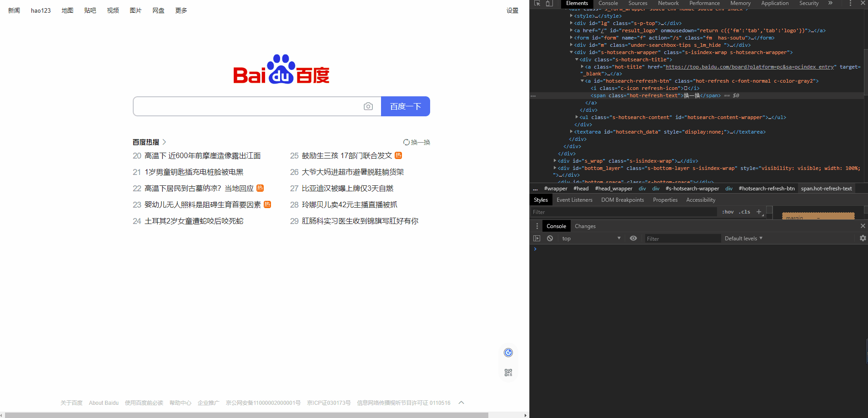Toggle the device toolbar icon
Screen dimensions: 868x418
[549, 3]
